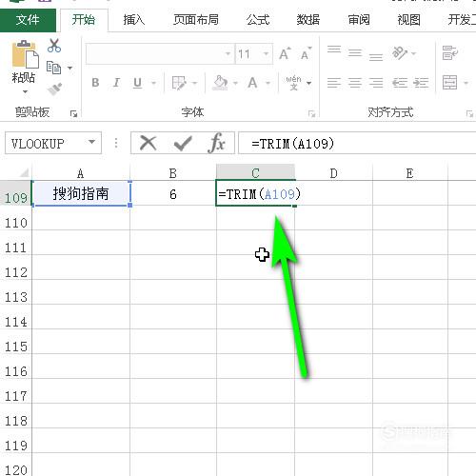Viewport: 476px width, 476px height.
Task: Click the Borders icon
Action: click(x=179, y=83)
